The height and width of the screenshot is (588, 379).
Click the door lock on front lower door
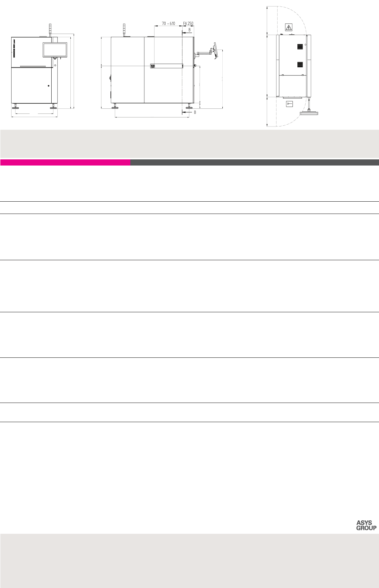48,86
